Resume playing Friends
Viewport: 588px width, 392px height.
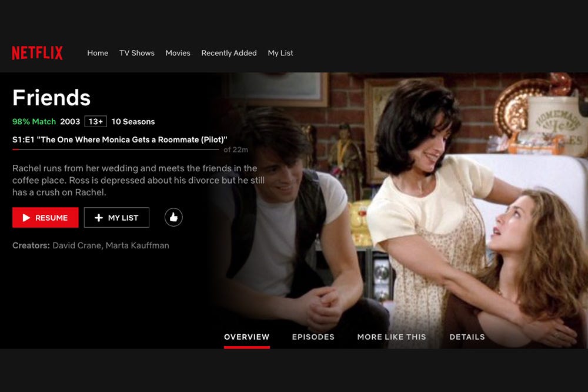(x=45, y=217)
